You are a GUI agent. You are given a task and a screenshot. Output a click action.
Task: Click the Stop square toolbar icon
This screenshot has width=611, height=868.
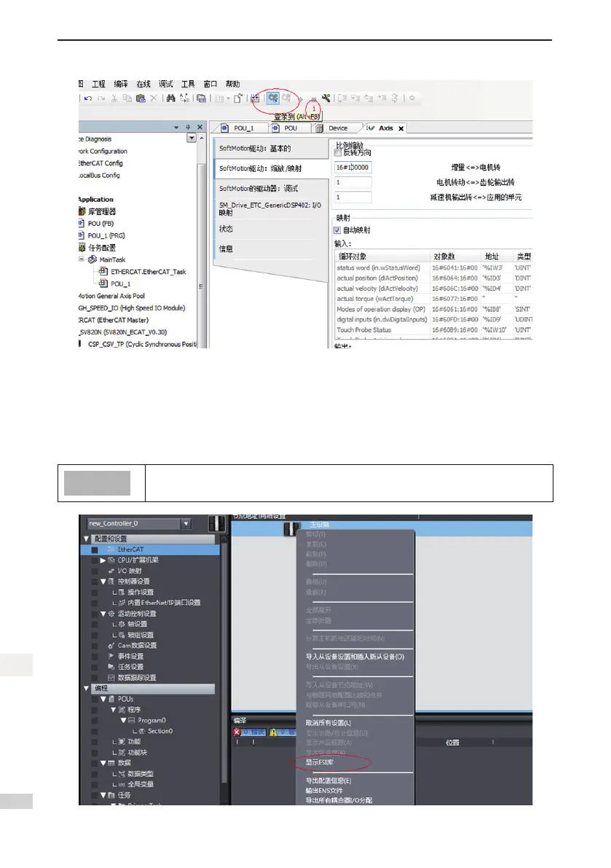tap(314, 99)
